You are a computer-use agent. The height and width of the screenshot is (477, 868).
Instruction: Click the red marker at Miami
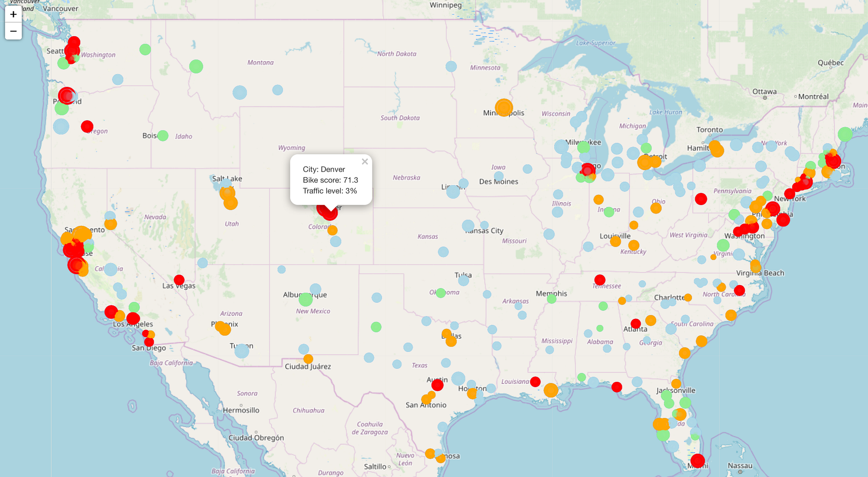(697, 460)
